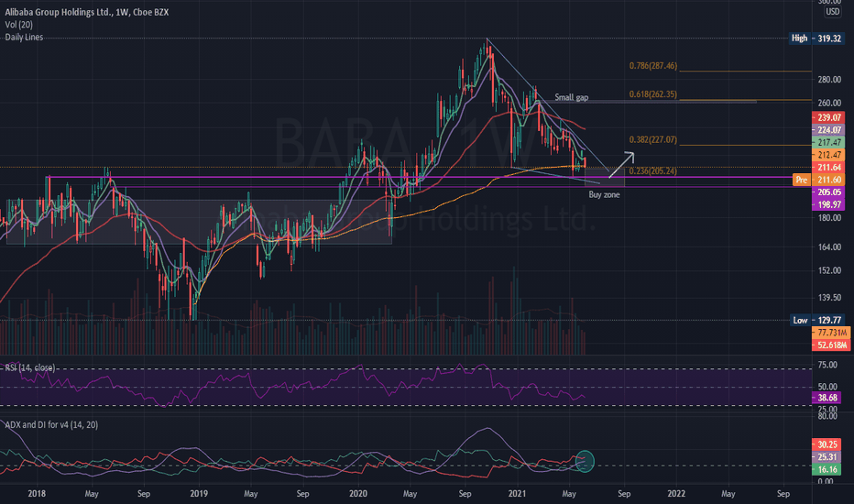Click the USD currency label
Viewport: 854px width, 504px height.
point(832,11)
